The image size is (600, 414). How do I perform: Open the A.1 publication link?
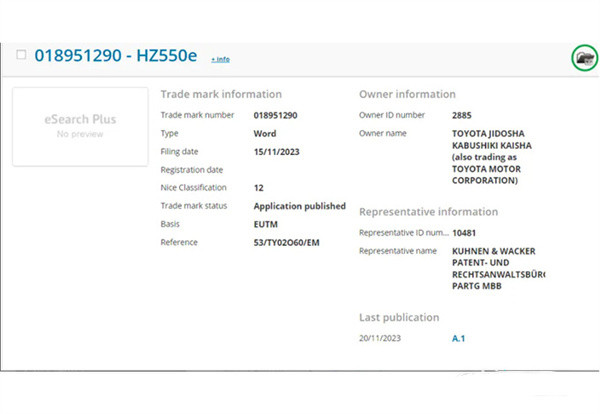point(458,338)
